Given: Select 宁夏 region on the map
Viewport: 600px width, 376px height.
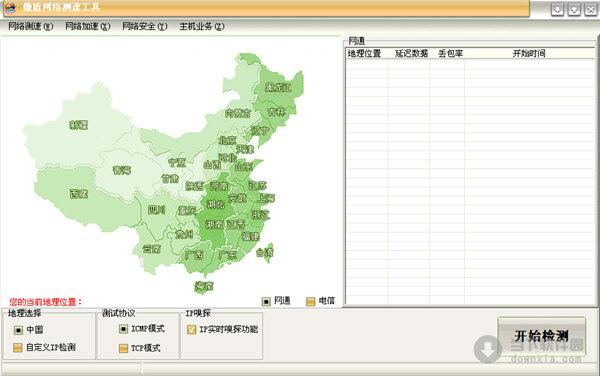Looking at the screenshot, I should (x=177, y=163).
